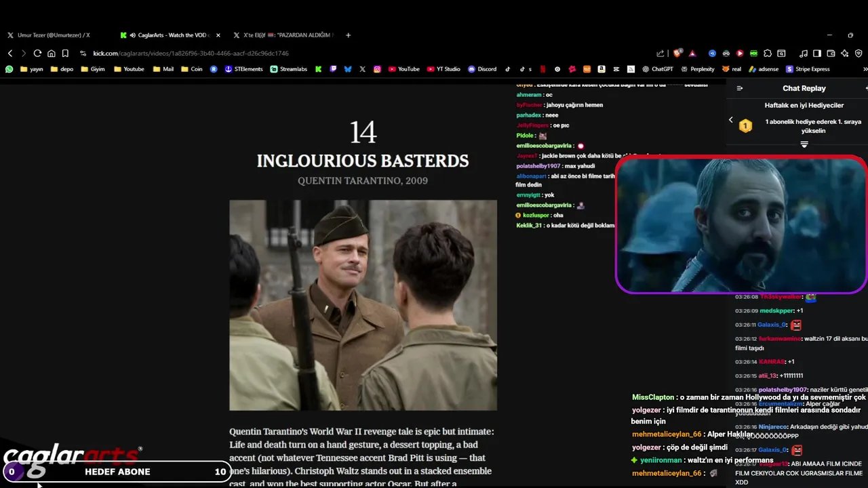Open the VPN shield icon in the toolbar
The height and width of the screenshot is (488, 868).
pos(859,54)
